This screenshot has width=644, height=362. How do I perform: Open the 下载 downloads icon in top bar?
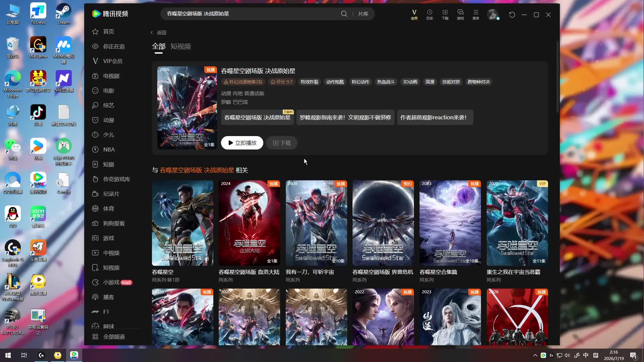point(445,14)
